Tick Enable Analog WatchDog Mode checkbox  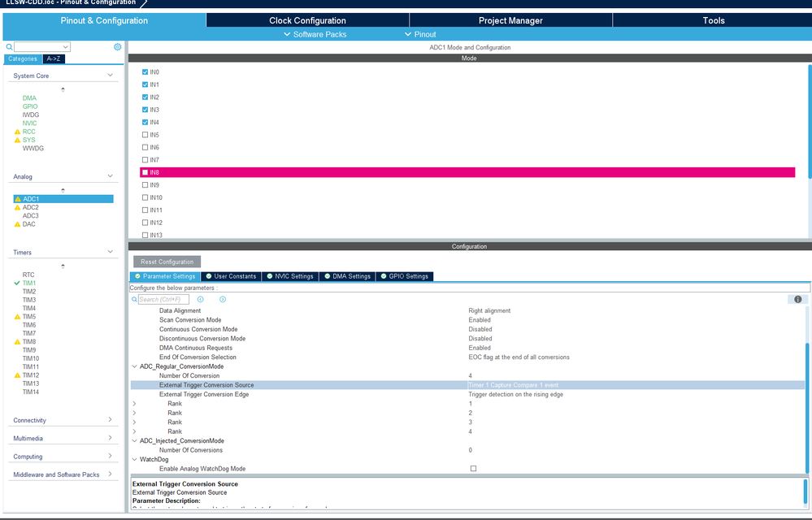(x=473, y=468)
